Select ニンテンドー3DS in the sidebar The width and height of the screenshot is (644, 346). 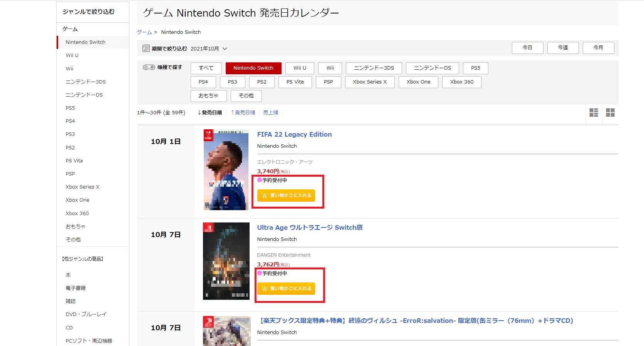coord(86,82)
